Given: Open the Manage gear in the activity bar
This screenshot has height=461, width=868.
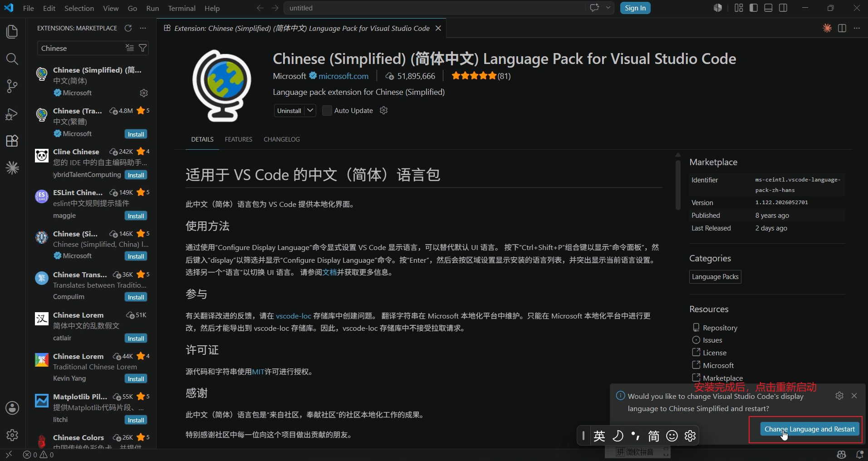Looking at the screenshot, I should pos(12,435).
